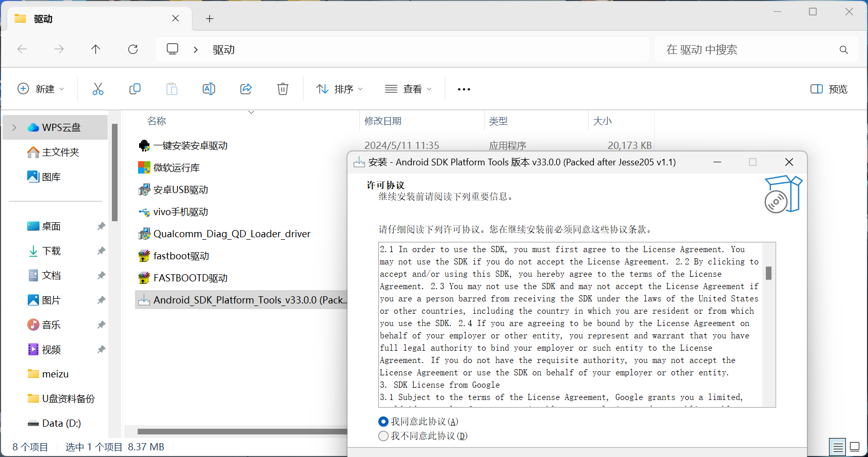Select Android_SDK_Platform_Tools_v33.0.0 file
The image size is (868, 457).
[241, 300]
